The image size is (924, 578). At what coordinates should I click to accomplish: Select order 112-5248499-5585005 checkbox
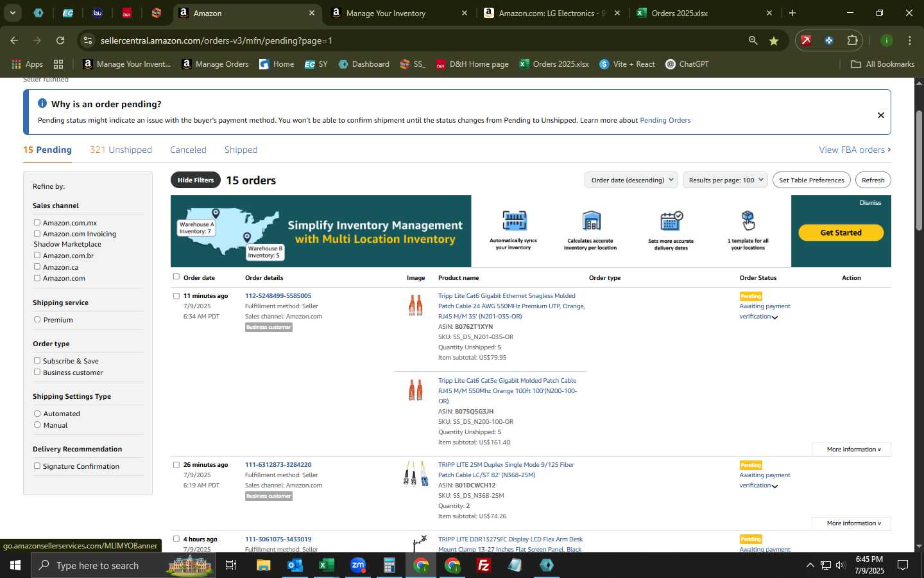(x=176, y=296)
